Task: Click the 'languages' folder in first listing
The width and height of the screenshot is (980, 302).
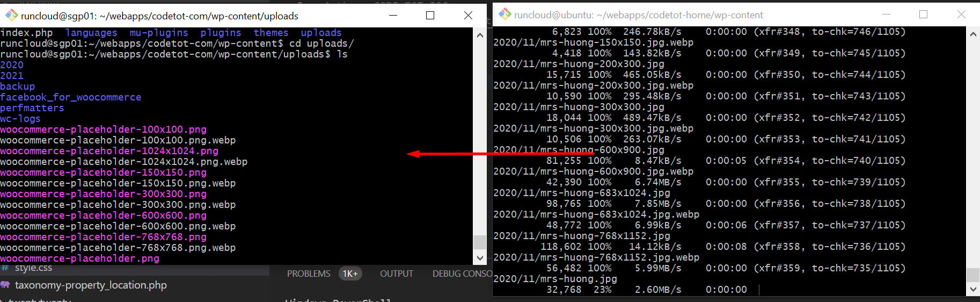Action: [91, 33]
